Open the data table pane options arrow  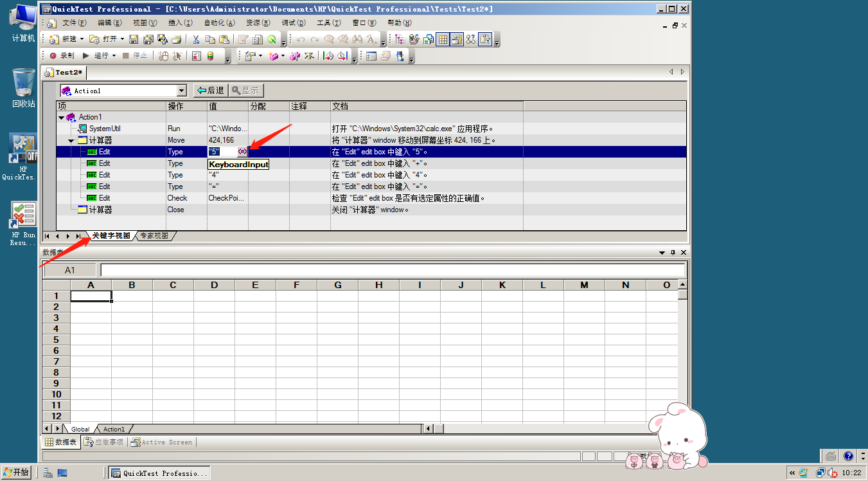point(662,253)
